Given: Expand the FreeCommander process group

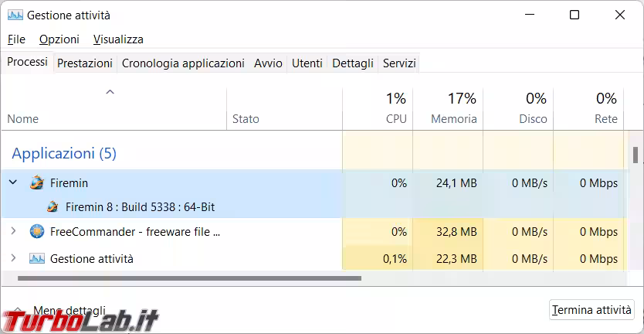Looking at the screenshot, I should (x=13, y=231).
